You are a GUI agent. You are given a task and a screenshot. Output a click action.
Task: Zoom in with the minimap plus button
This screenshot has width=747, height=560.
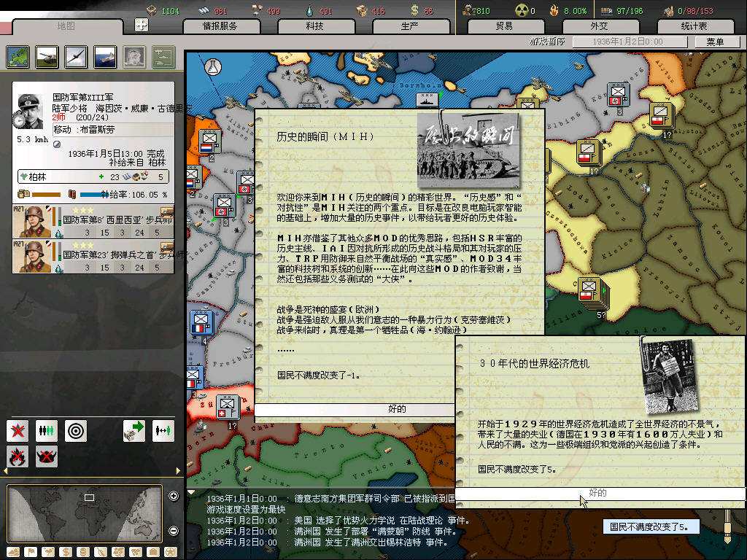174,496
